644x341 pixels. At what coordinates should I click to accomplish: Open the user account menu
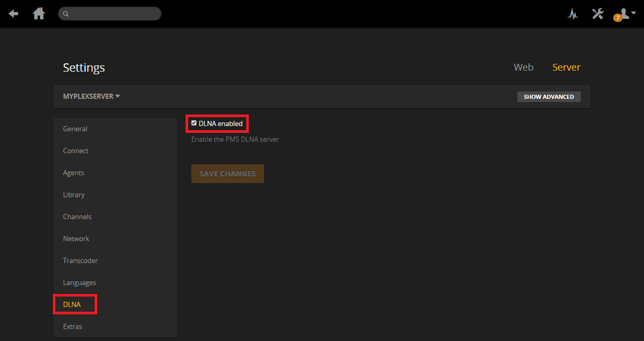626,13
